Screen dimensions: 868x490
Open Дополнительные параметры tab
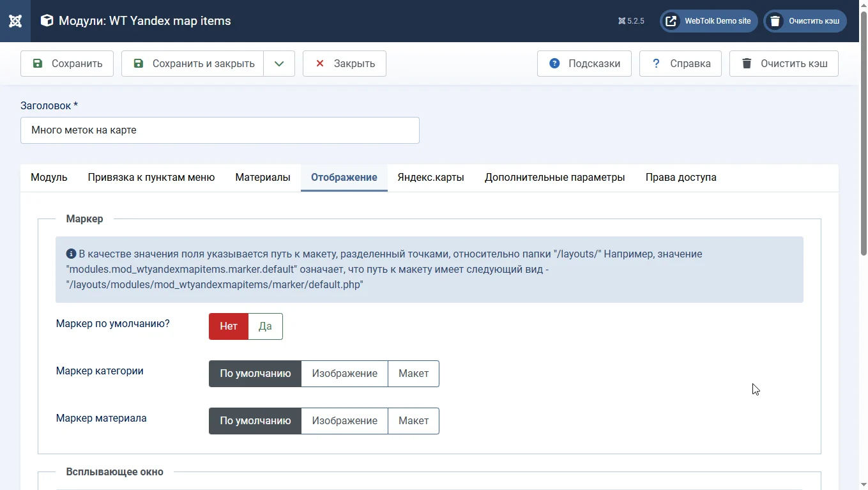(554, 178)
